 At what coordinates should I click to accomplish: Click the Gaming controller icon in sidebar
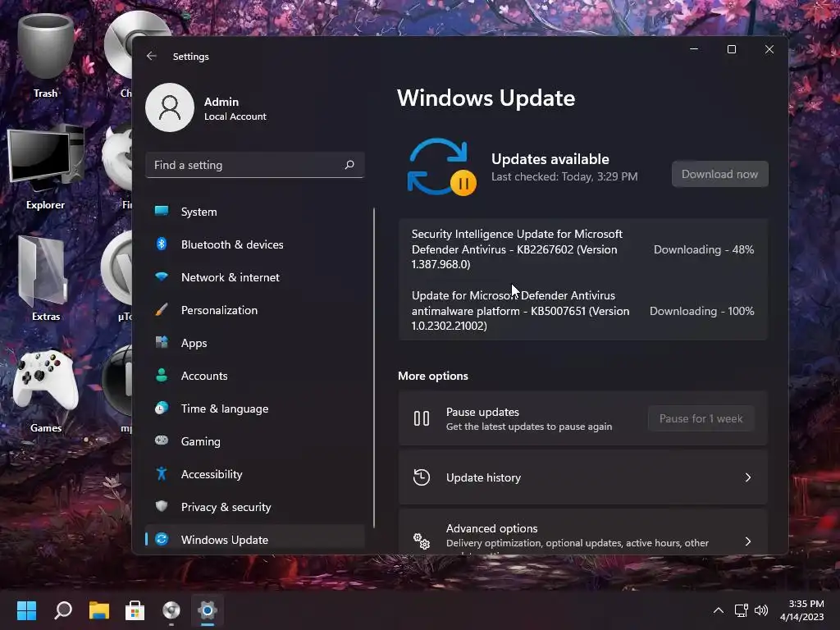pos(162,441)
